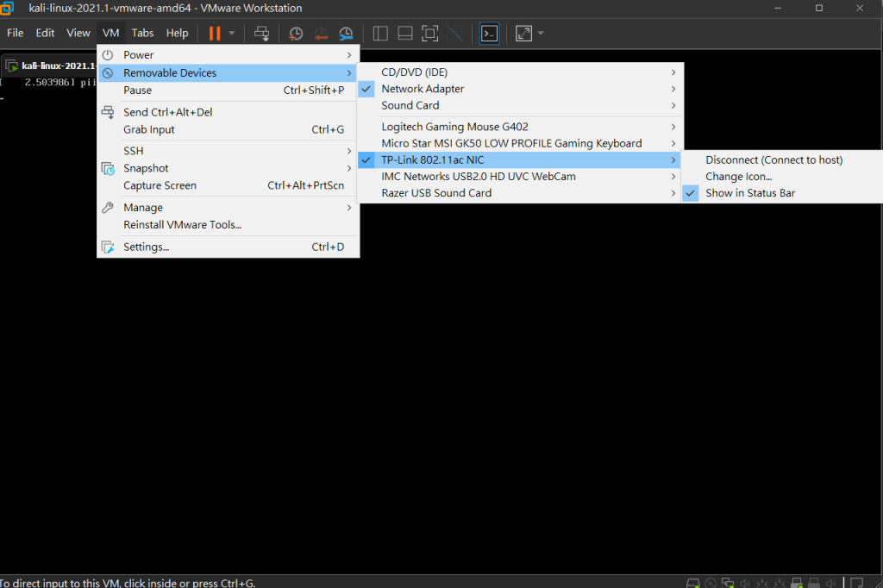Choose Capture Screen menu entry

pos(228,185)
